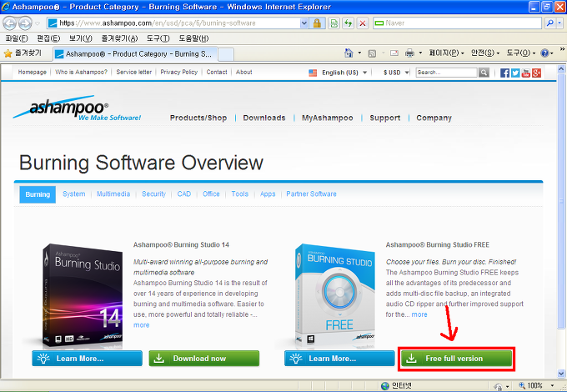567x392 pixels.
Task: Click the Privacy Policy link
Action: point(179,72)
